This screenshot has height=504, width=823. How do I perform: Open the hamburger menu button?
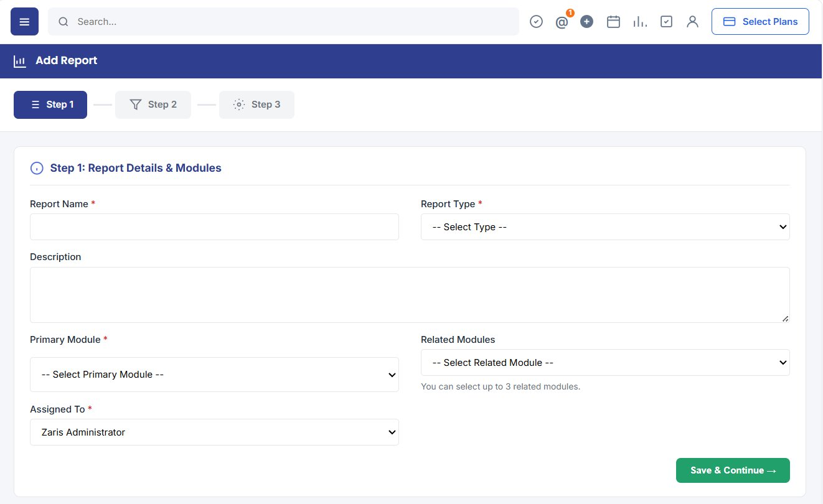coord(24,22)
